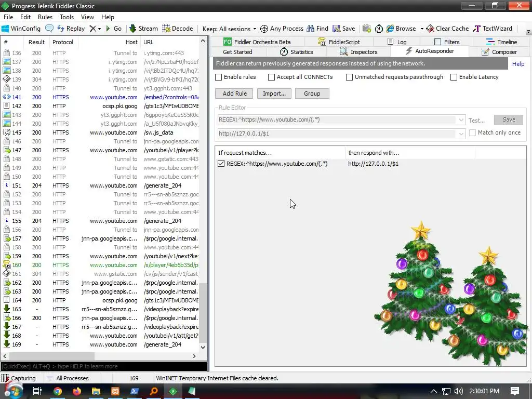Click the Save rule button
Screen dimensions: 532x399
pos(508,119)
